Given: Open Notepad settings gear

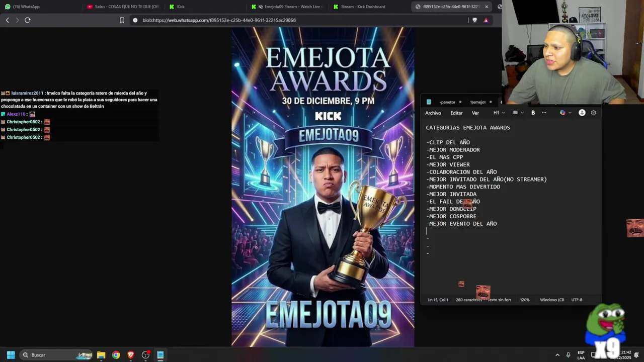Looking at the screenshot, I should tap(594, 113).
